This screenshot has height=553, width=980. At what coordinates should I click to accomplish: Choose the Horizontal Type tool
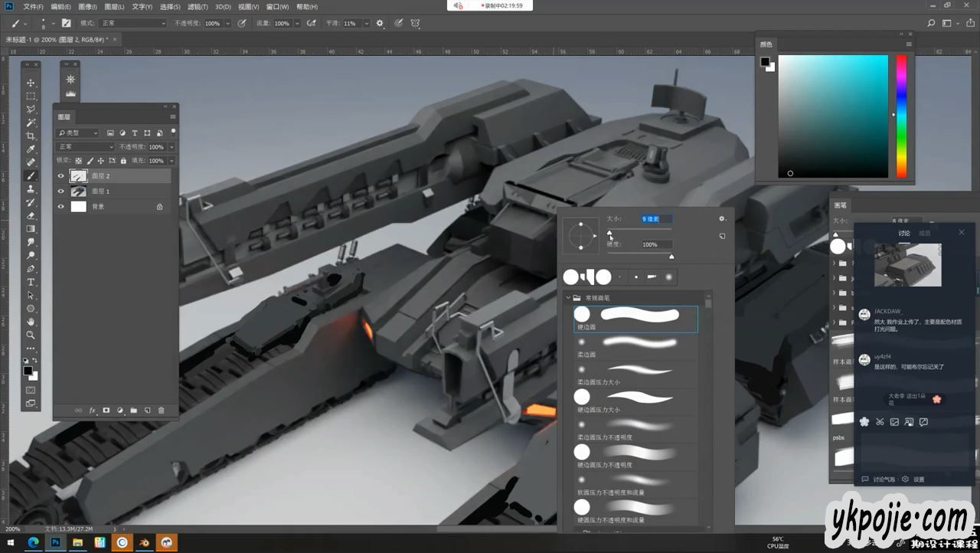point(31,282)
